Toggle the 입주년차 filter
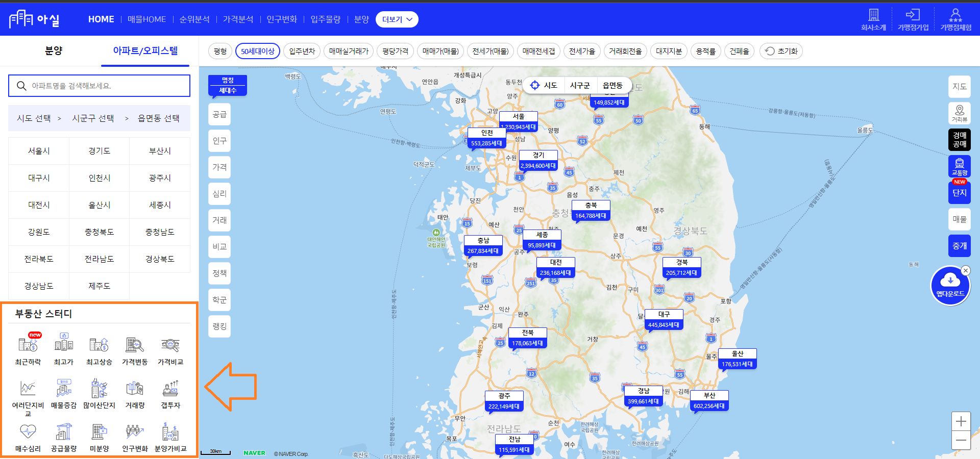This screenshot has height=459, width=980. tap(302, 51)
